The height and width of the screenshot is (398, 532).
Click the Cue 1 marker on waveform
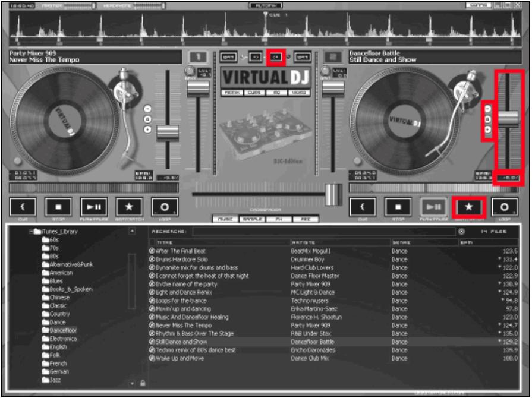point(266,15)
